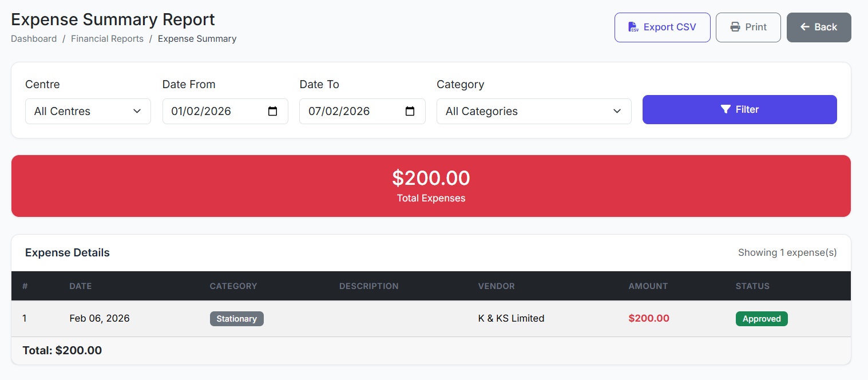This screenshot has width=868, height=380.
Task: Click the Status column header
Action: tap(752, 286)
